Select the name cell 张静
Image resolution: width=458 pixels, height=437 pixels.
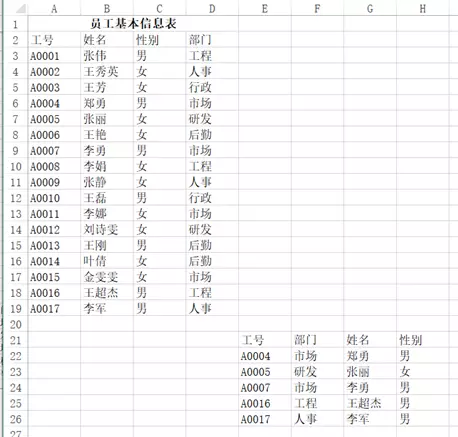107,182
